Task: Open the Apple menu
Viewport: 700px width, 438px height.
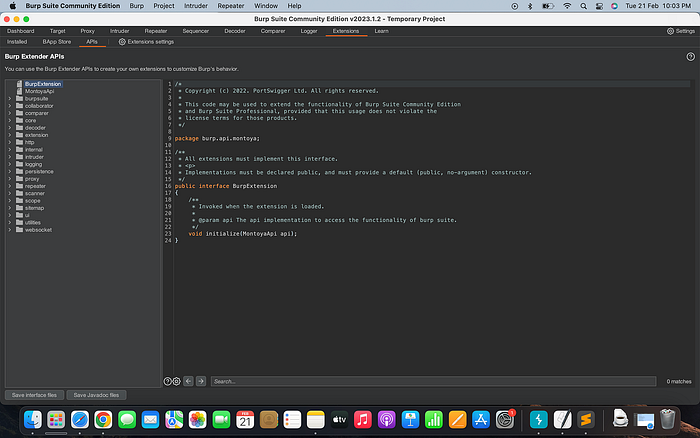Action: point(12,6)
